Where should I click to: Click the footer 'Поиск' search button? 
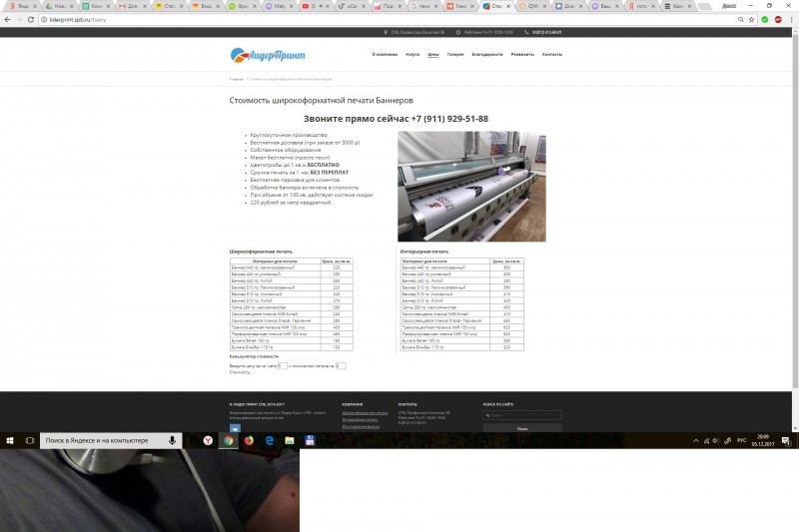click(522, 428)
